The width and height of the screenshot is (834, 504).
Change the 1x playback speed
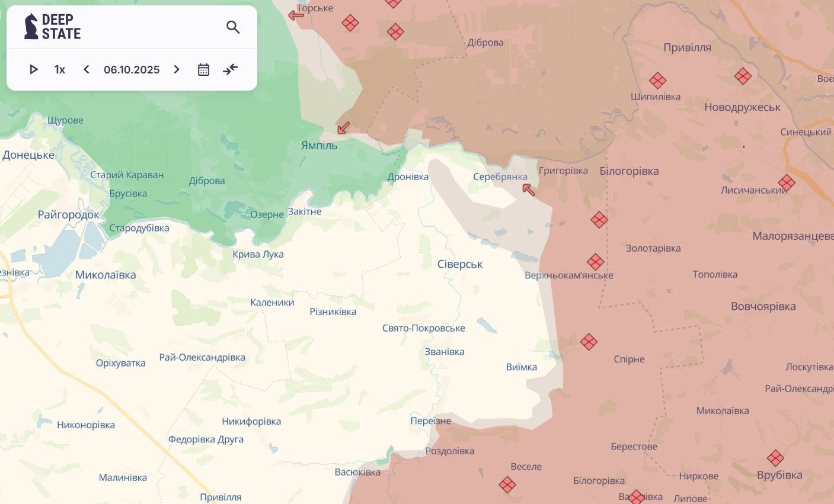click(x=60, y=70)
